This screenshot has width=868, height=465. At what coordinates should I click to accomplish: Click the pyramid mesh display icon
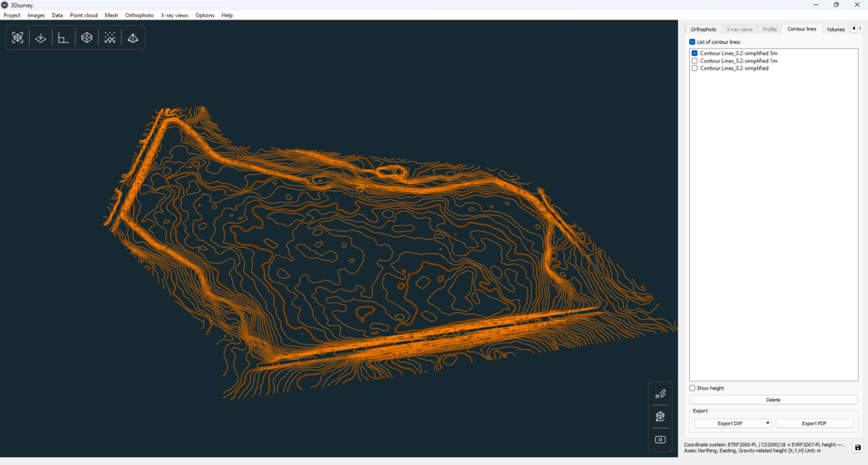click(x=133, y=37)
